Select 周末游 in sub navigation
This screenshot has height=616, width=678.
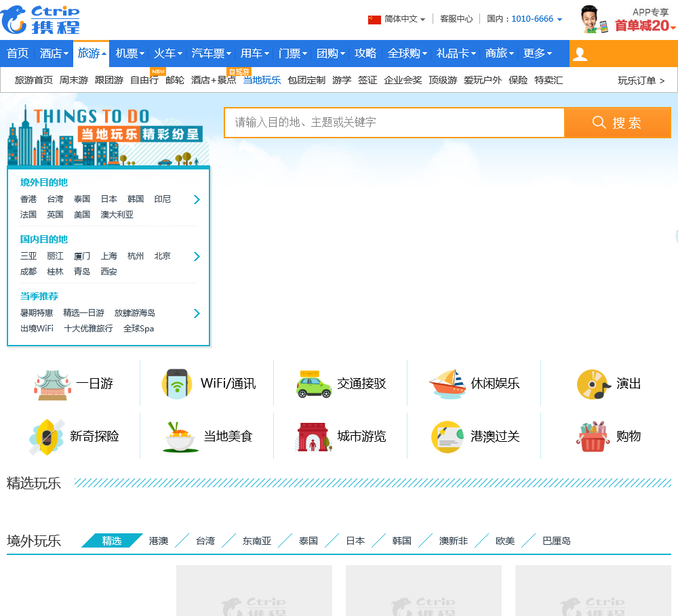click(x=74, y=81)
